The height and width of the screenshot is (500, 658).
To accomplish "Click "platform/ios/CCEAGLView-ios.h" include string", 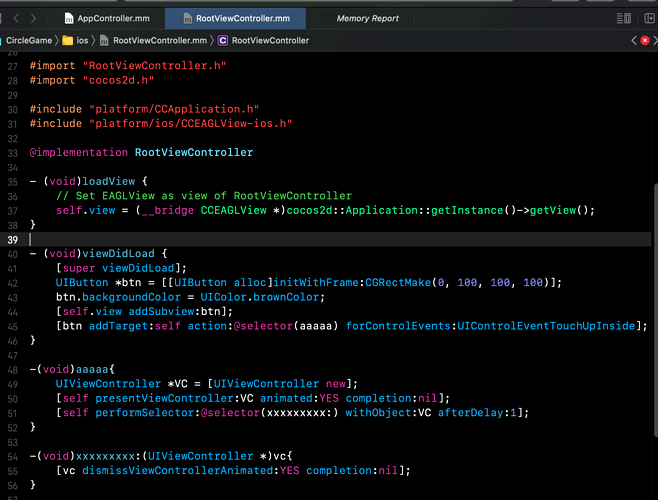I will [190, 123].
